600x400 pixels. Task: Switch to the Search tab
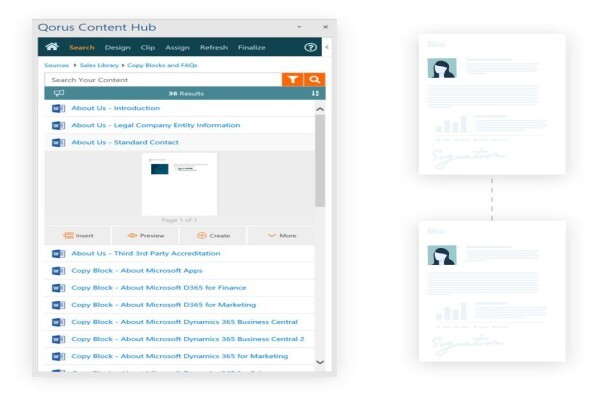[x=82, y=47]
